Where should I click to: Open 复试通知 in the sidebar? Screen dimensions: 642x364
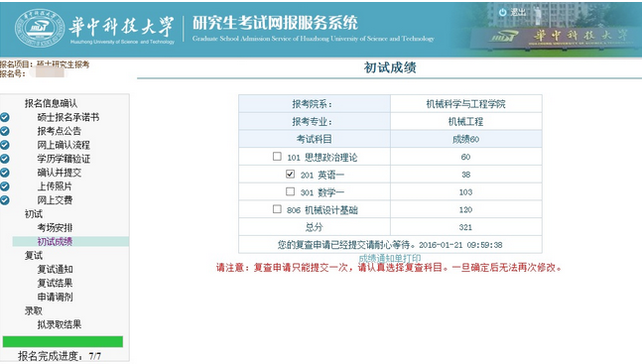point(55,269)
